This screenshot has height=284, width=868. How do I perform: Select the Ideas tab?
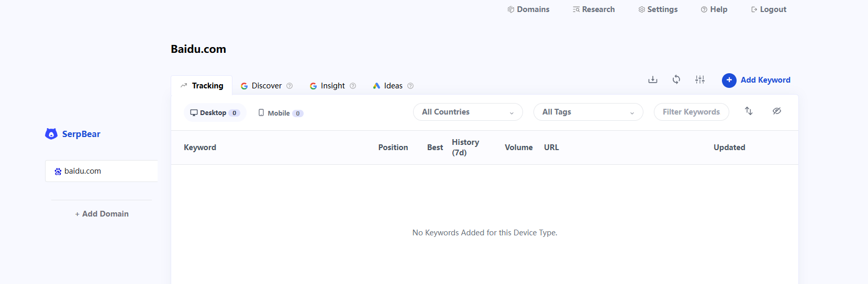coord(393,86)
